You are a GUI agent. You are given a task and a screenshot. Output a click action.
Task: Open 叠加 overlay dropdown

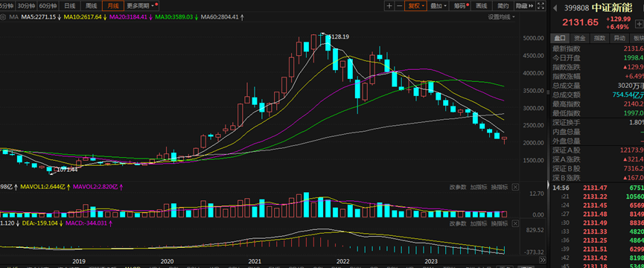pos(439,6)
